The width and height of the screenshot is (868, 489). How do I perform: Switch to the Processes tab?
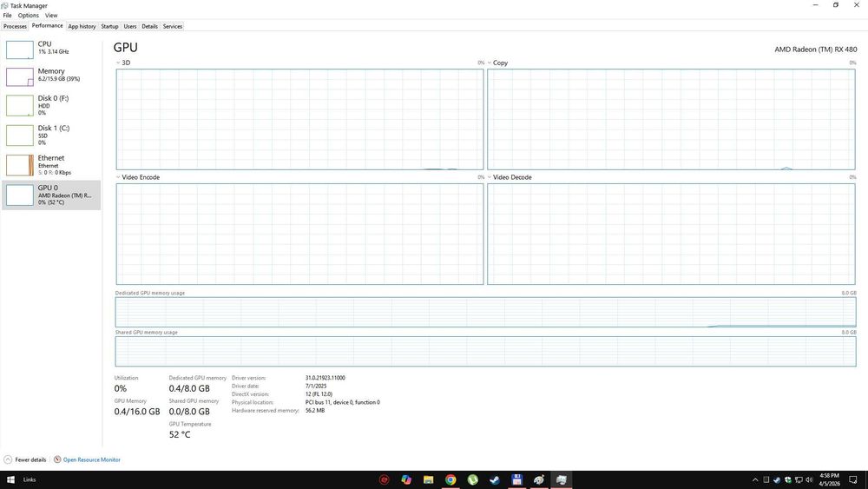coord(15,26)
